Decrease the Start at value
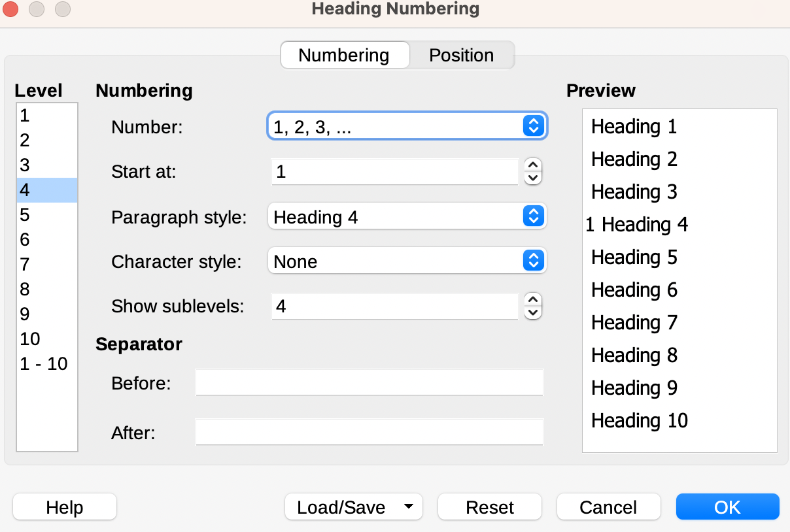790x532 pixels. (534, 178)
